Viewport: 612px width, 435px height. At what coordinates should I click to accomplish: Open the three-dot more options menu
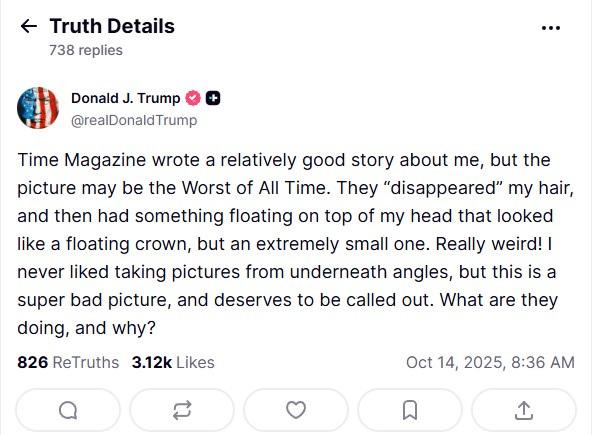550,28
